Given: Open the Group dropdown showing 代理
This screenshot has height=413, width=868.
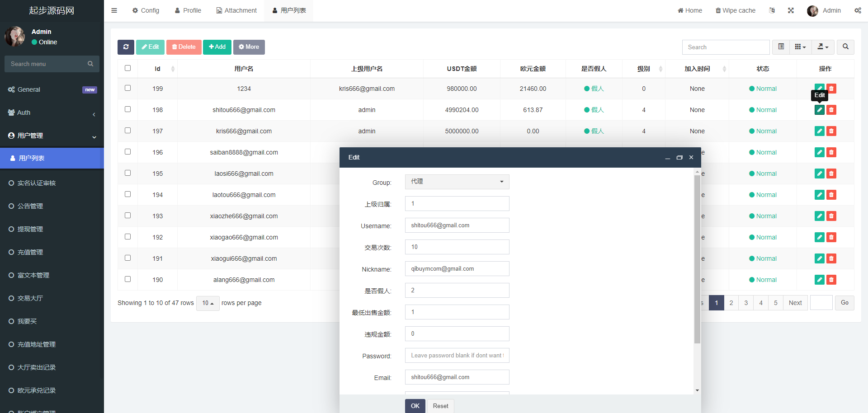Looking at the screenshot, I should [457, 182].
